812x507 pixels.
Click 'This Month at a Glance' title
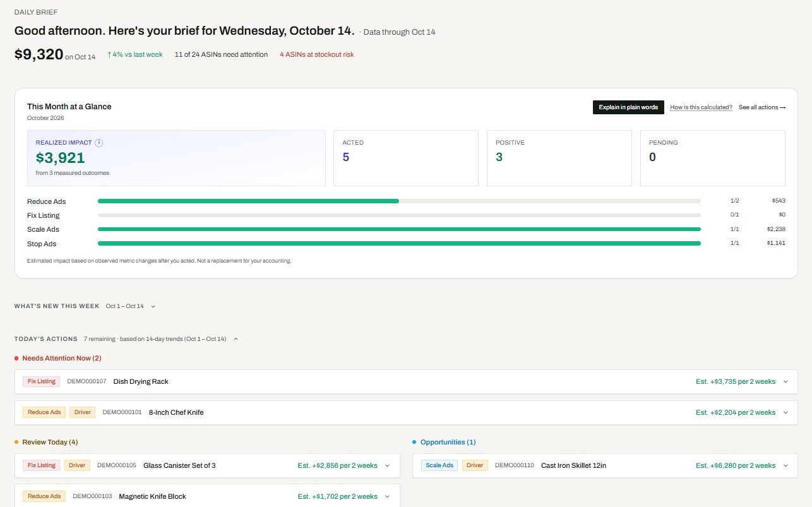coord(69,107)
